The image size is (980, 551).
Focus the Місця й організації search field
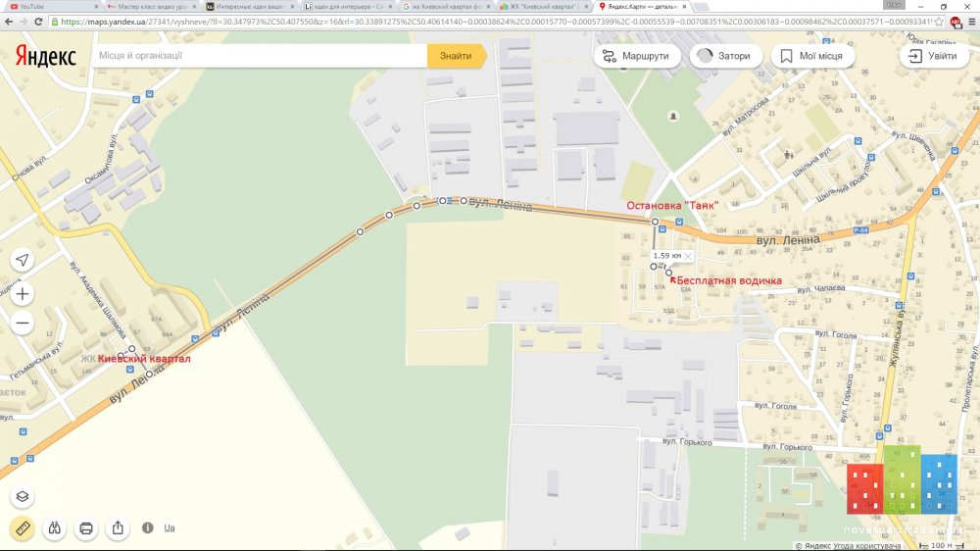pos(260,56)
